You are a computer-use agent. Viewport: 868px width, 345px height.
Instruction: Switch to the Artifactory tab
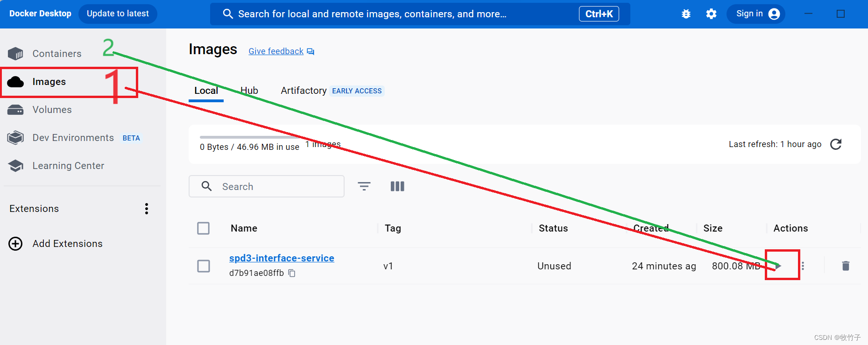click(x=303, y=91)
